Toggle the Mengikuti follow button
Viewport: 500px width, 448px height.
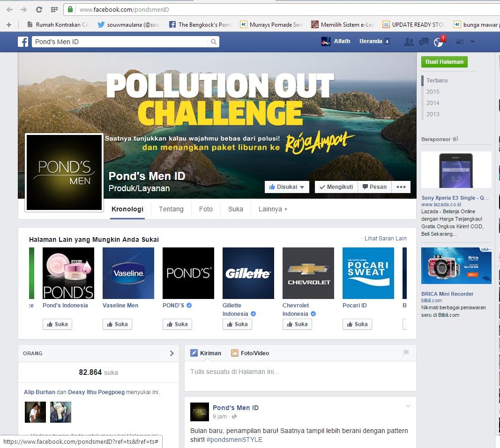pyautogui.click(x=336, y=187)
